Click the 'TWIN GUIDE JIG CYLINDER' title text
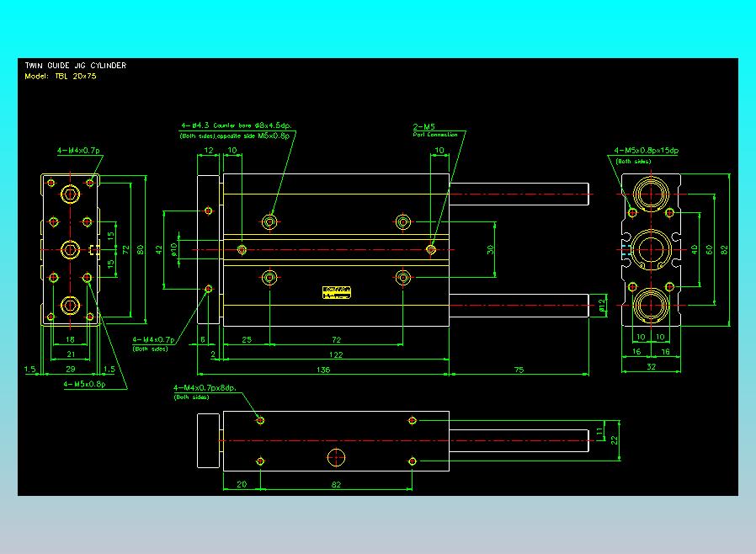The width and height of the screenshot is (756, 554). point(76,66)
